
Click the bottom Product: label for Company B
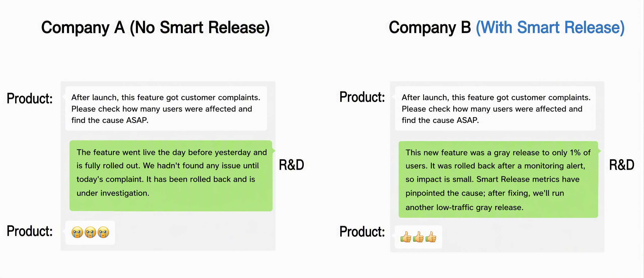[362, 232]
